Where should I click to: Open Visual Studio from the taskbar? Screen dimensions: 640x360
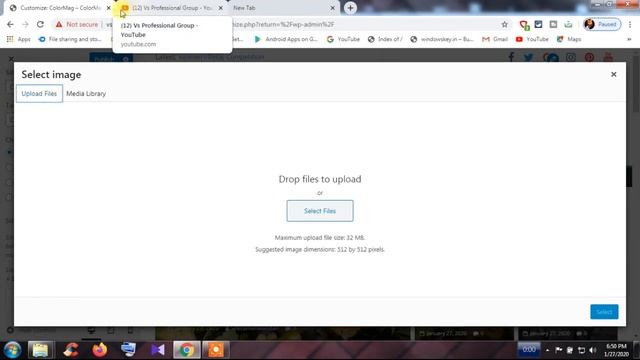pos(158,350)
